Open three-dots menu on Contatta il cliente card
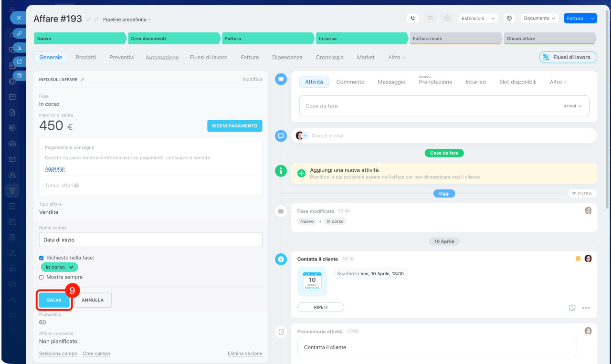This screenshot has height=364, width=611. tap(586, 308)
